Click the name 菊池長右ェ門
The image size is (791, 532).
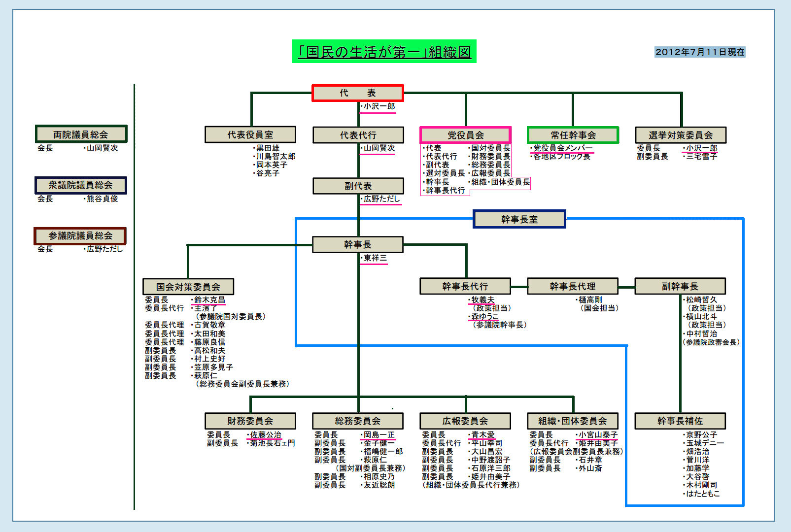coord(273,443)
